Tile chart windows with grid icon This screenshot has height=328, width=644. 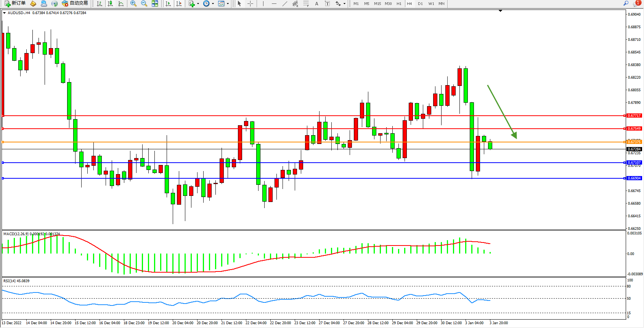155,3
